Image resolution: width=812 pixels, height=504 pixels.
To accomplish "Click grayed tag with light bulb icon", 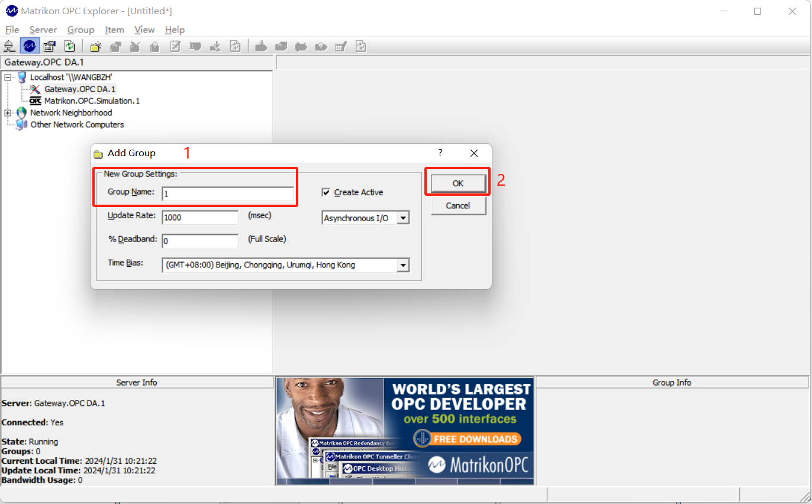I will [x=321, y=46].
